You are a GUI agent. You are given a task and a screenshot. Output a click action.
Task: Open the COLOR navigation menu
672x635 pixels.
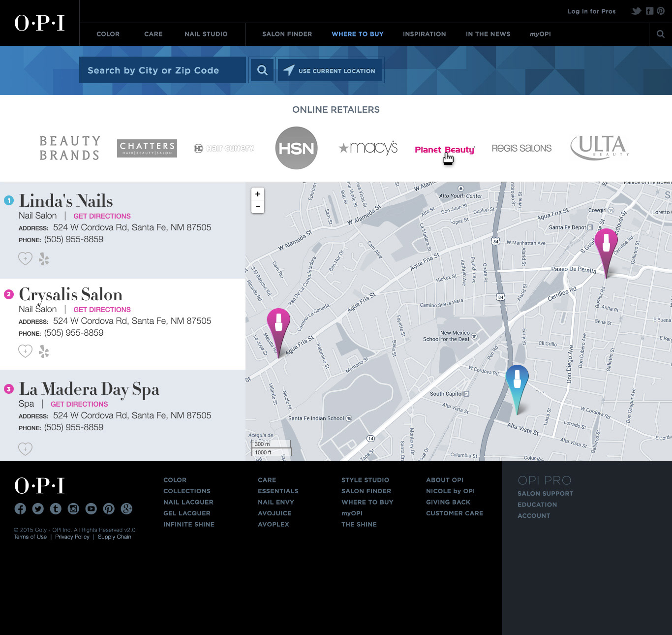click(x=108, y=34)
